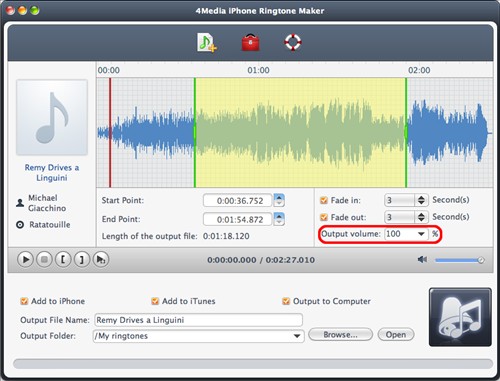This screenshot has height=381, width=500.
Task: Stop audio playback
Action: pos(44,259)
